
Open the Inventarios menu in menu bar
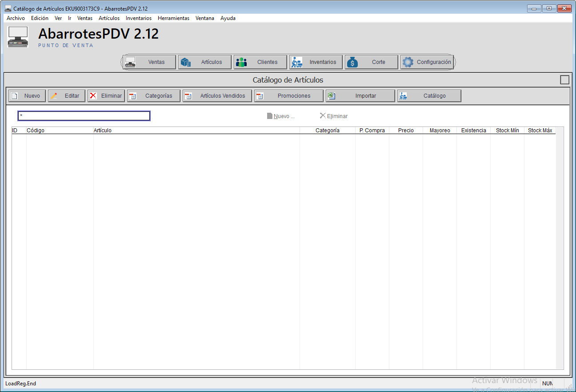coord(139,18)
